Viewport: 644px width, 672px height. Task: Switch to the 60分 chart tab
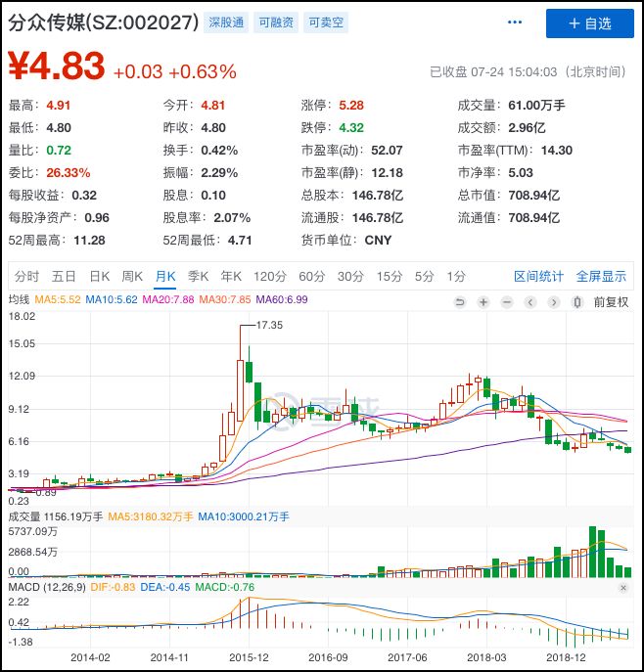point(311,277)
